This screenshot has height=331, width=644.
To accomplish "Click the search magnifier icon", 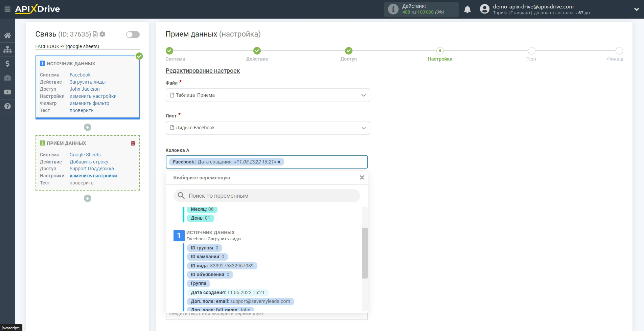I will 181,196.
